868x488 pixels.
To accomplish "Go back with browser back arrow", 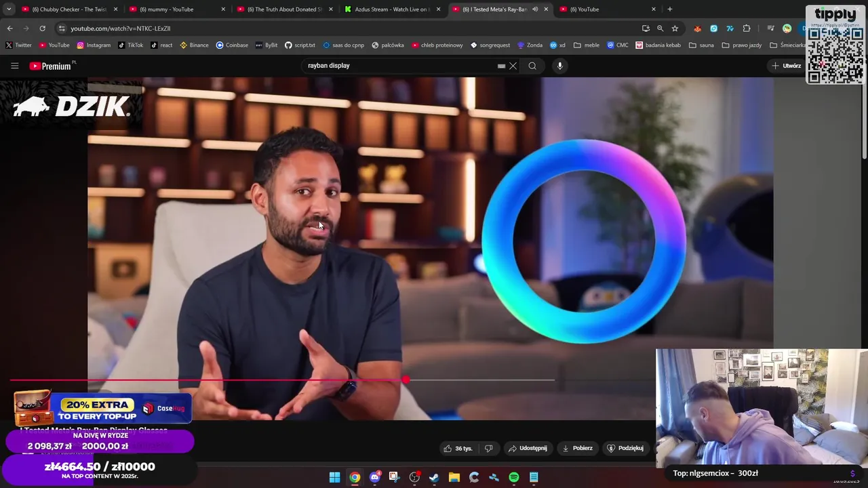I will click(x=9, y=28).
